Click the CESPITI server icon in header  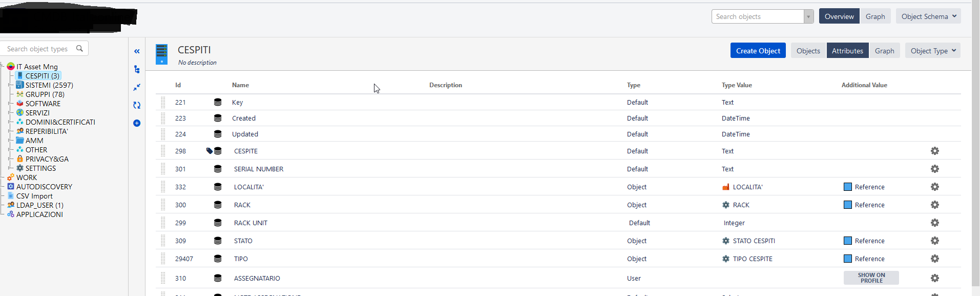click(161, 54)
